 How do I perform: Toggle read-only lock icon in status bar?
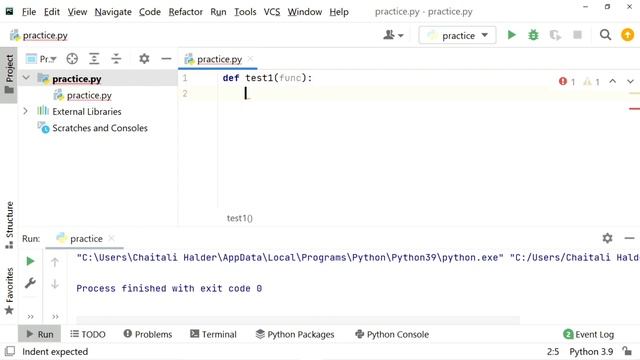coord(627,351)
